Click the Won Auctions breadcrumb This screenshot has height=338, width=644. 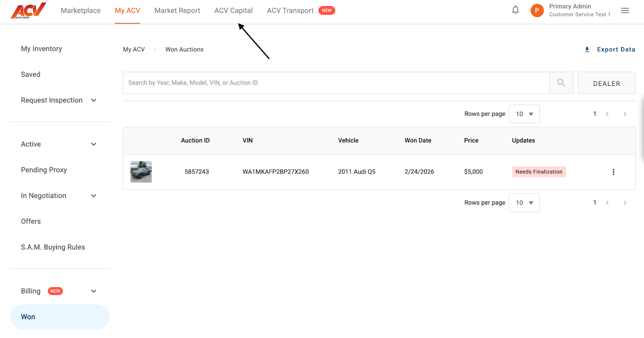click(184, 50)
